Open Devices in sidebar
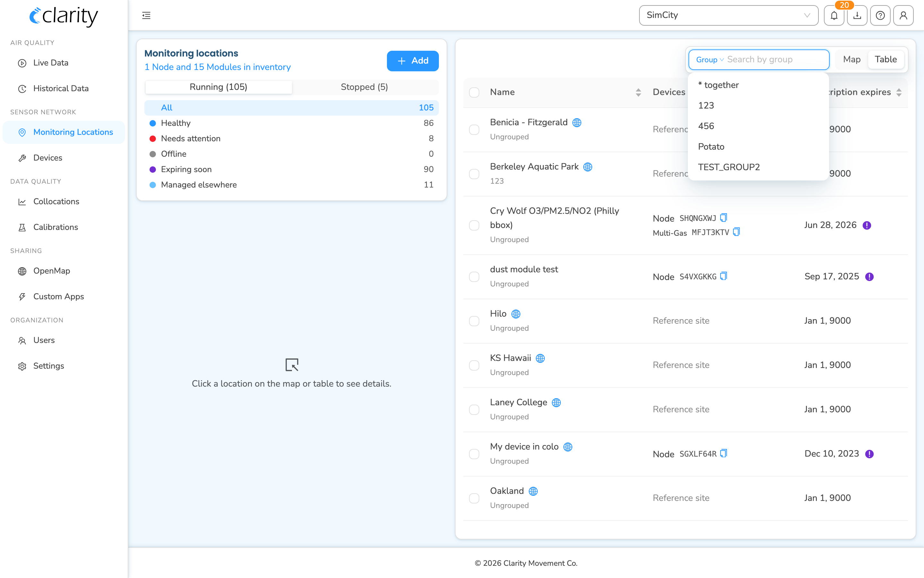The image size is (924, 578). (x=64, y=158)
